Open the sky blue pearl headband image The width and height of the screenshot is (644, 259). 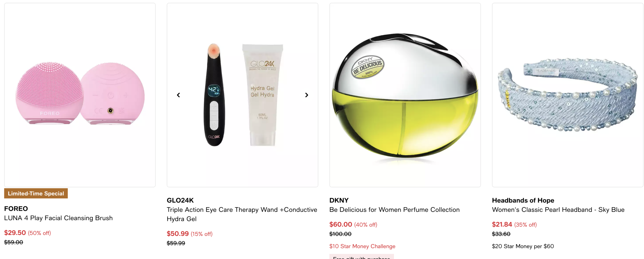[567, 95]
